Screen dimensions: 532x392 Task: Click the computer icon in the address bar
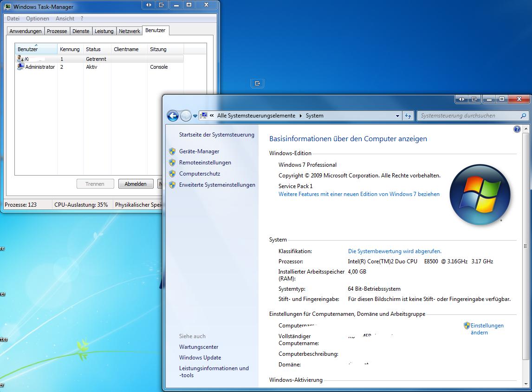(203, 116)
